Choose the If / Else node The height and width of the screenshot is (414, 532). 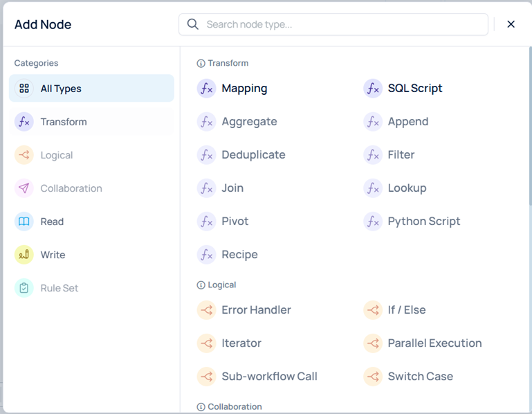point(406,310)
